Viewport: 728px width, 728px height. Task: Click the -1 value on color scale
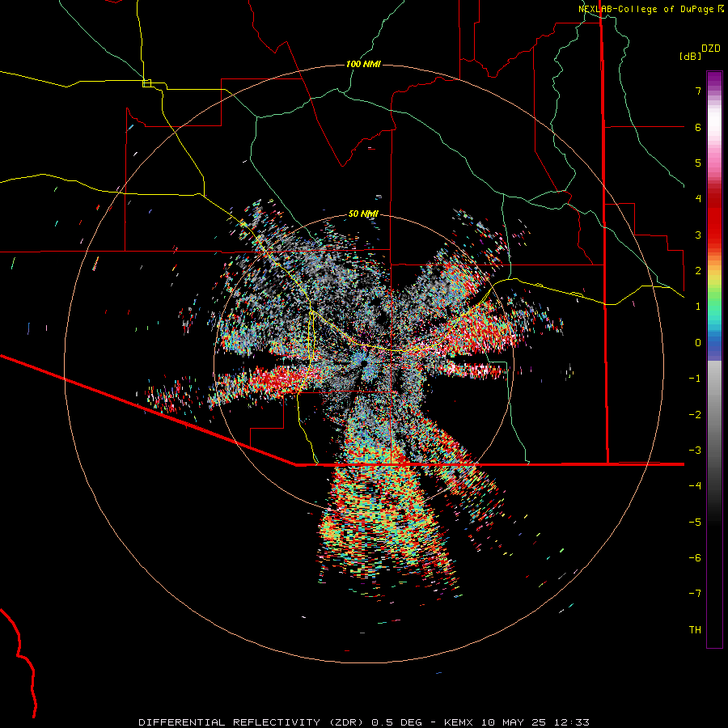point(695,379)
